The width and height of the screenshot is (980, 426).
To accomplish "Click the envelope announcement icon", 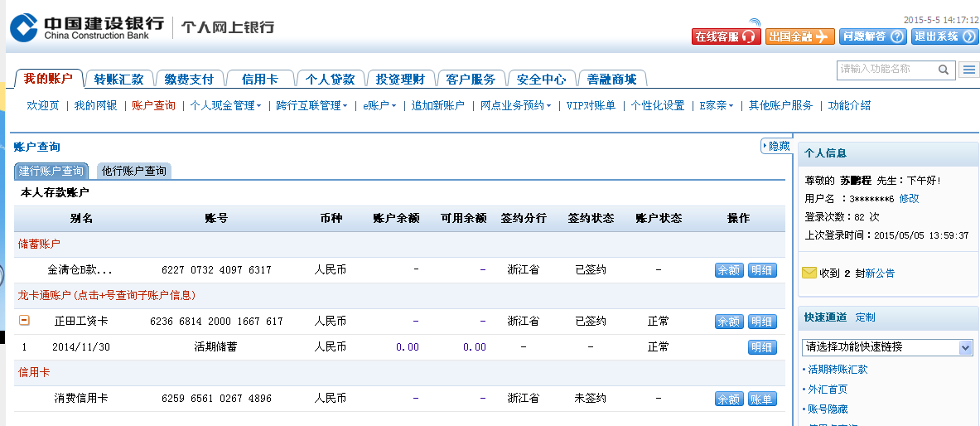I will click(x=809, y=273).
